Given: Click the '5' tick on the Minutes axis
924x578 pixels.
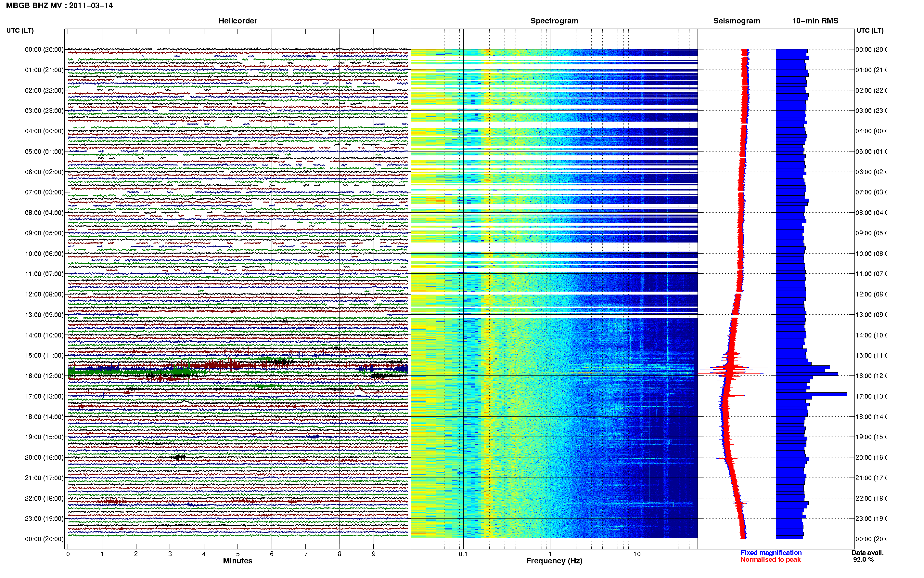Looking at the screenshot, I should 237,554.
